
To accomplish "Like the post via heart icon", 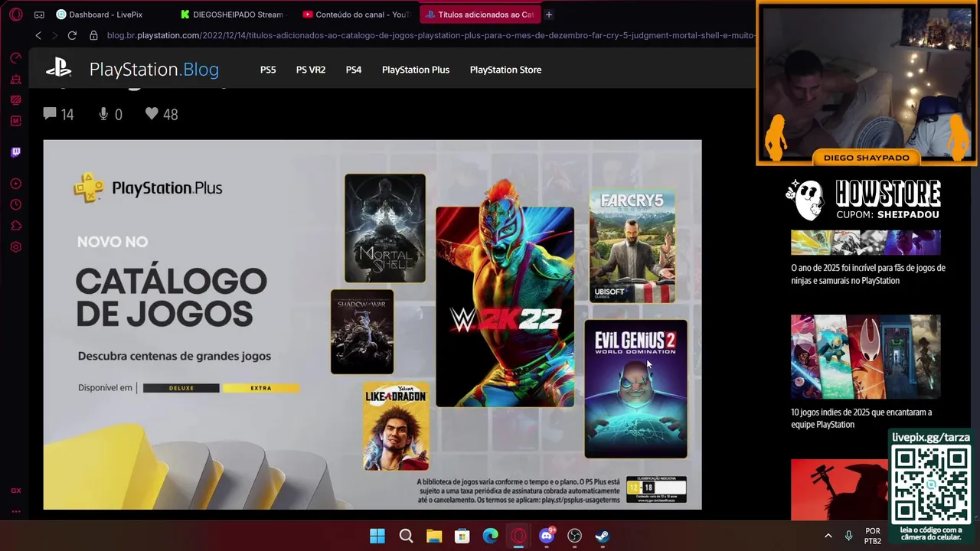I will point(152,113).
